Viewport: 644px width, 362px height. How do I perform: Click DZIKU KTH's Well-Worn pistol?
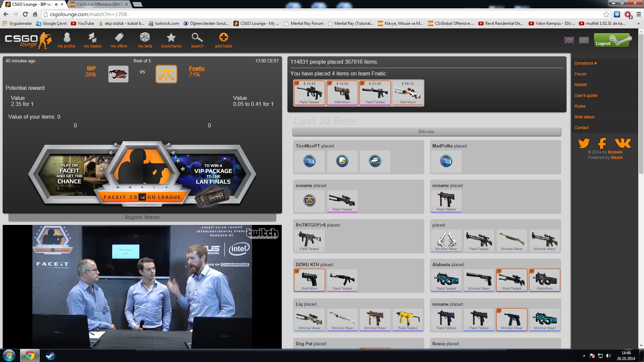pos(309,280)
